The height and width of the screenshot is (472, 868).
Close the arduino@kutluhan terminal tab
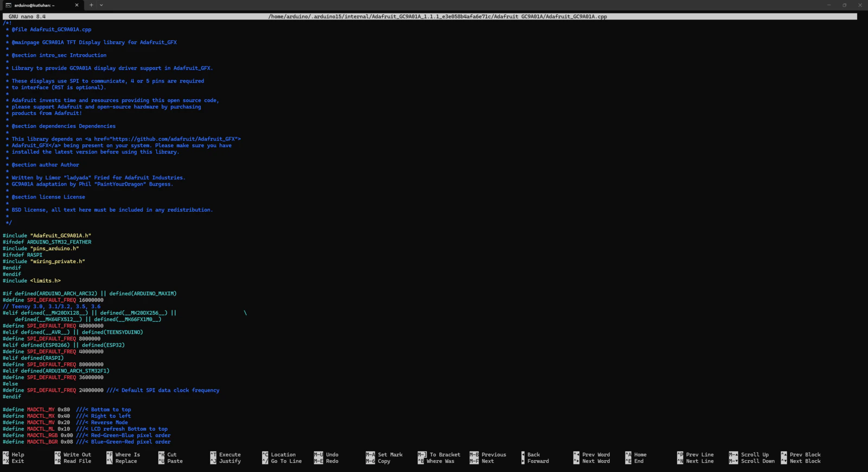pyautogui.click(x=76, y=5)
